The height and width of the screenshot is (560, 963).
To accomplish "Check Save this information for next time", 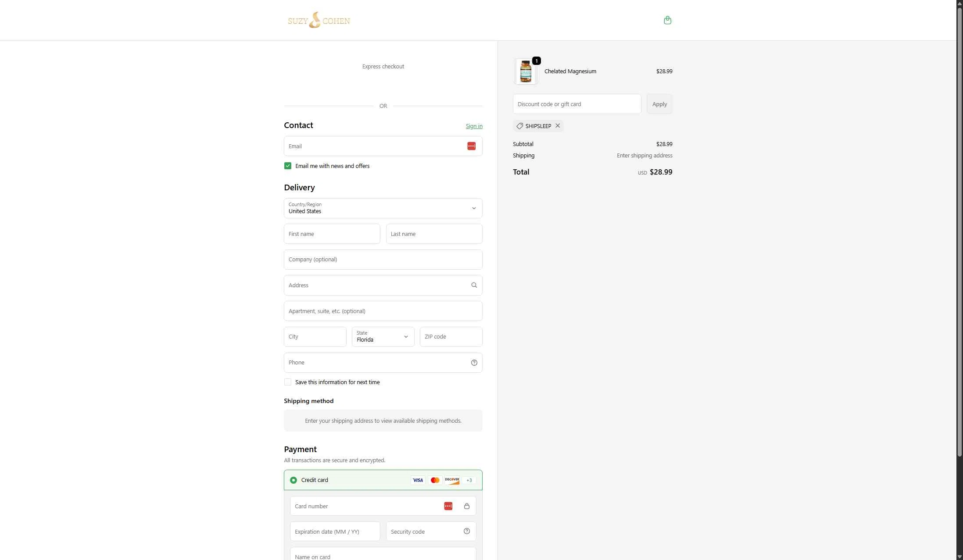I will click(287, 382).
